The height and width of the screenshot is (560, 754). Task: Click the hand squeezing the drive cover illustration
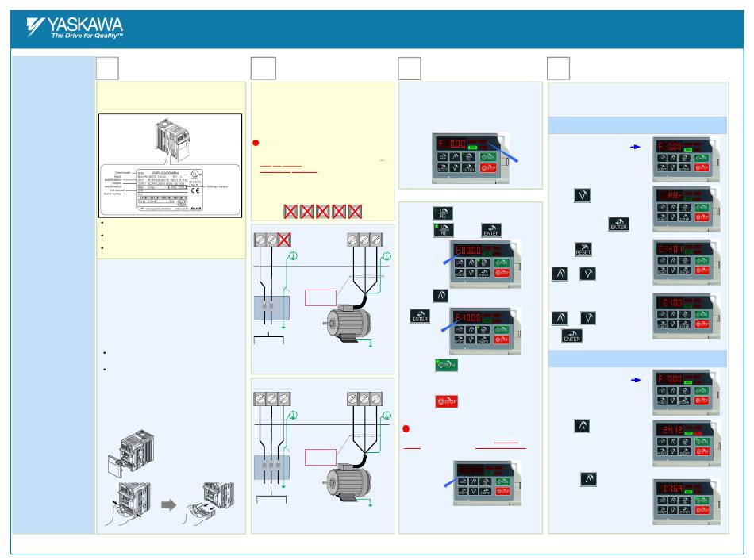[x=129, y=503]
